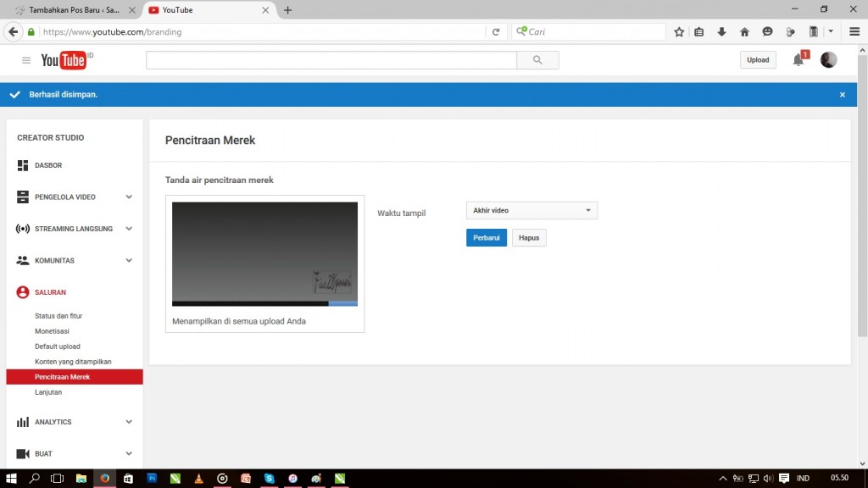Image resolution: width=868 pixels, height=488 pixels.
Task: Click the IND language indicator
Action: click(x=804, y=479)
